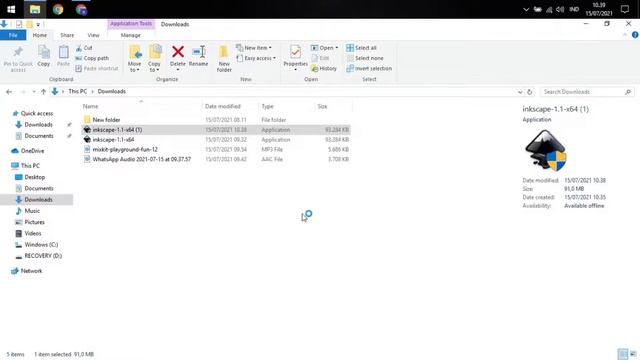640x360 pixels.
Task: Click Paste shortcut in ribbon
Action: (x=97, y=69)
